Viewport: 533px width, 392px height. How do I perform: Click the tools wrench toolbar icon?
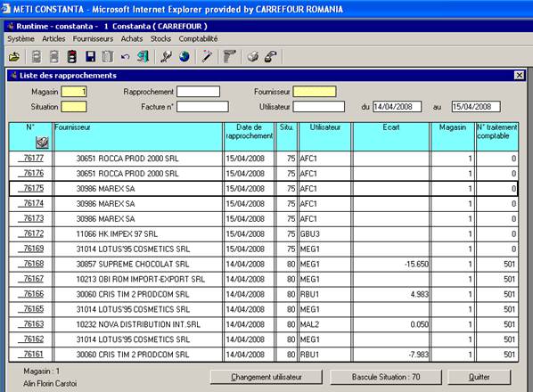click(166, 57)
